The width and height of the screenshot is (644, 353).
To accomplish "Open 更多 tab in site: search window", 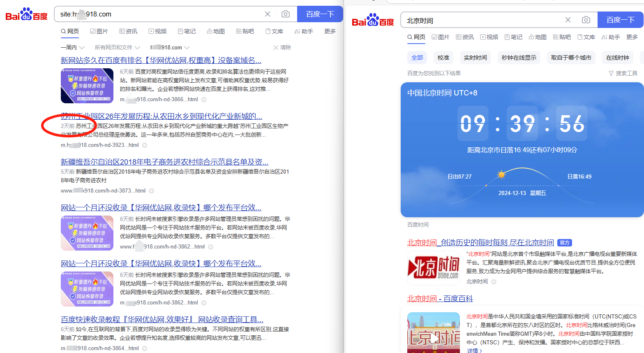I will (x=330, y=31).
